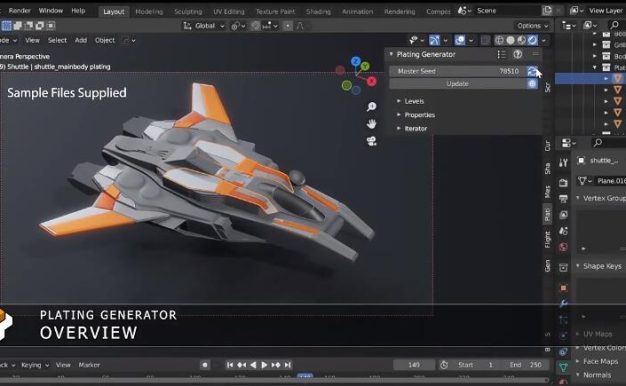Open the Object properties orange square icon
Image resolution: width=626 pixels, height=386 pixels.
click(563, 288)
